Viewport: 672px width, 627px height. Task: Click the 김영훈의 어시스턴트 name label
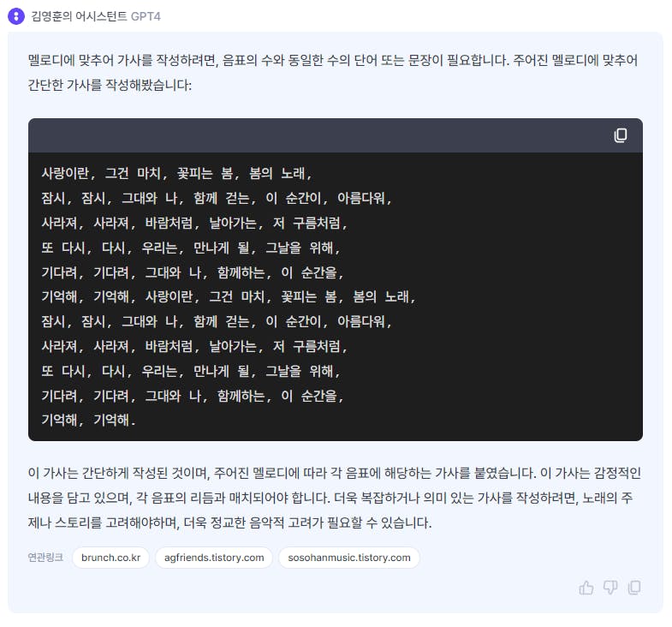(x=79, y=16)
